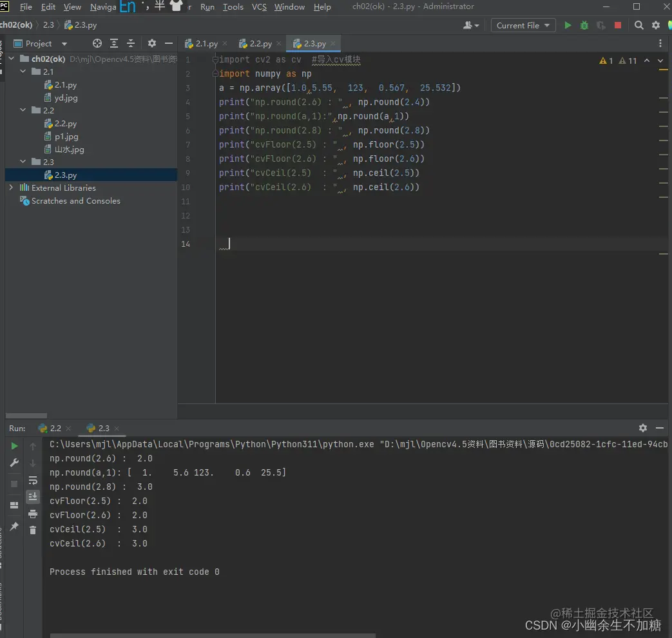Close the 2.3.py editor tab
Image resolution: width=672 pixels, height=638 pixels.
click(333, 43)
